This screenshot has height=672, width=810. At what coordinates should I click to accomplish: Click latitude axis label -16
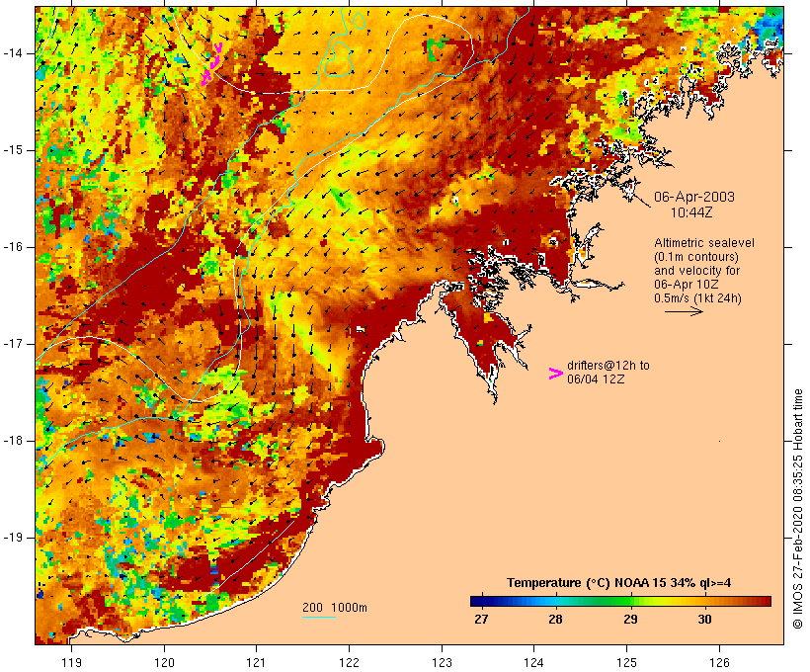(x=13, y=247)
